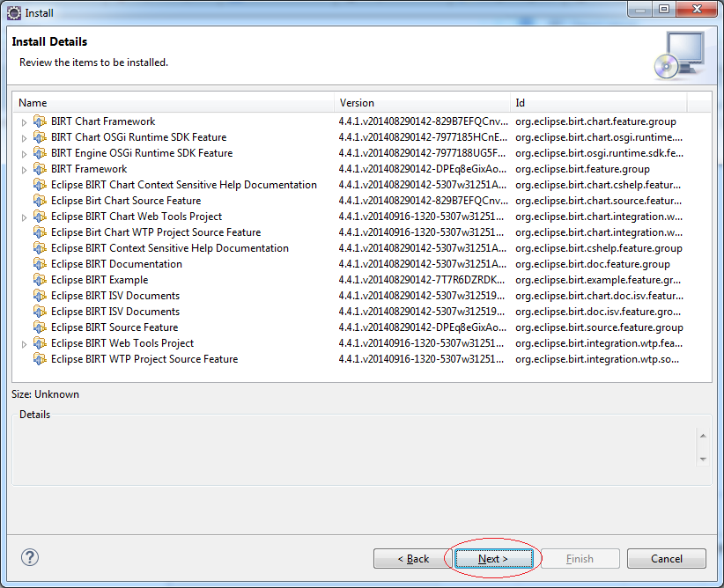Select 'BIRT Chart OSGi Runtime SDK Feature' row
The height and width of the screenshot is (588, 724).
tap(138, 137)
